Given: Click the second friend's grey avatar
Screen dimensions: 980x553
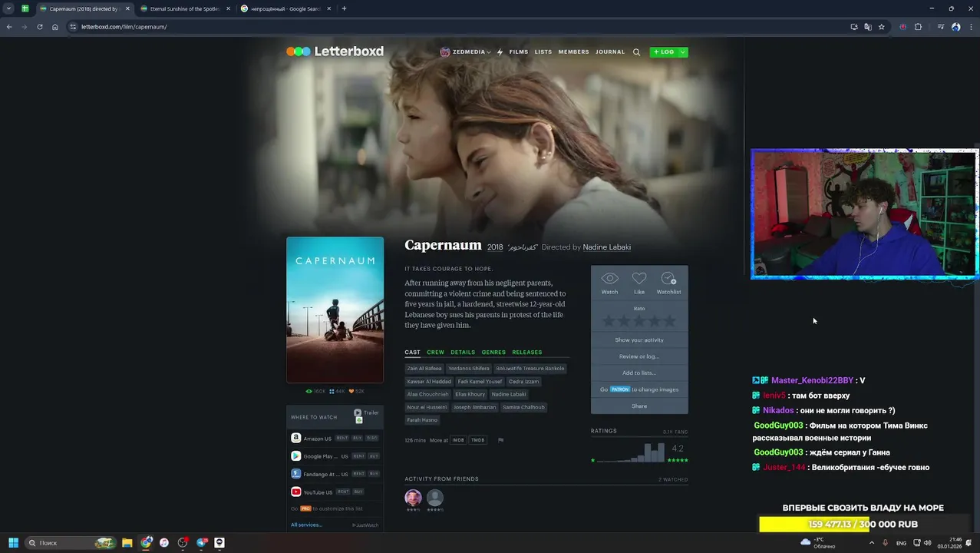Looking at the screenshot, I should 434,497.
